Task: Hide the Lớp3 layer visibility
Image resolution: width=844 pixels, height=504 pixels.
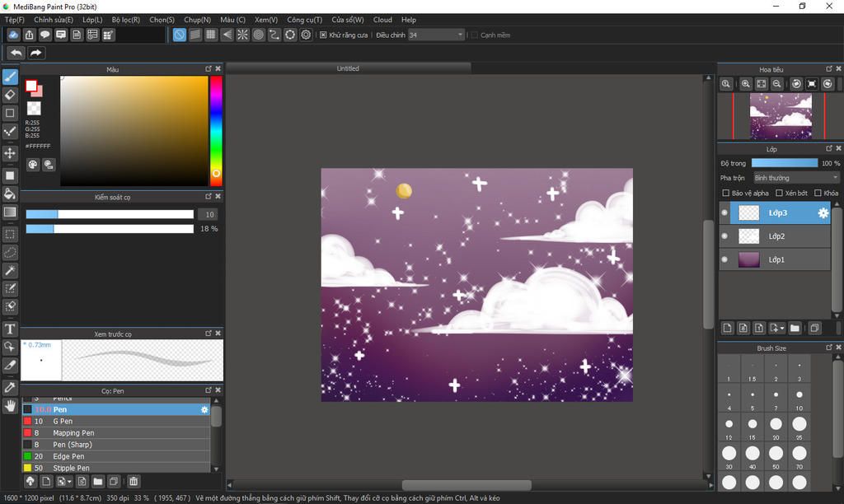Action: pos(724,213)
